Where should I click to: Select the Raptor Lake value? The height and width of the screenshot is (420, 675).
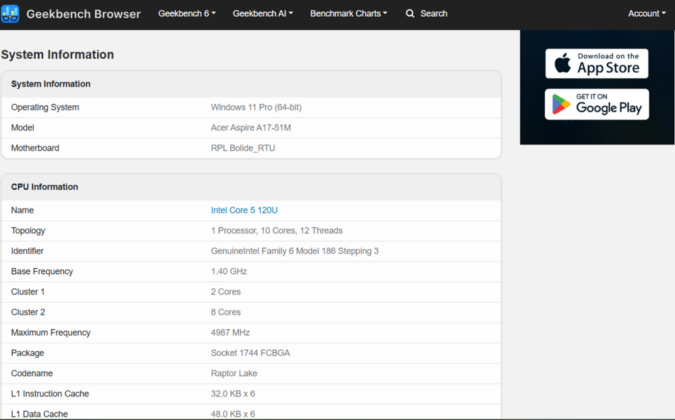coord(234,373)
